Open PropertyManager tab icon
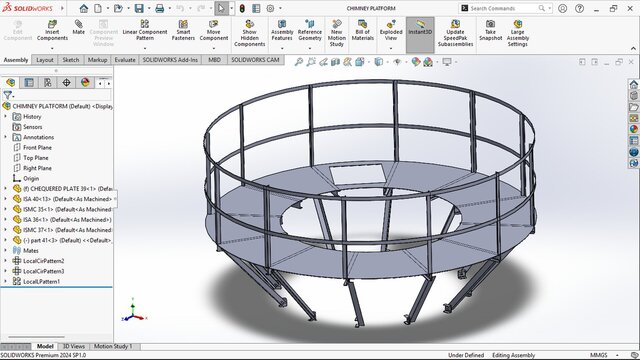Screen dimensions: 640x360 pos(29,82)
